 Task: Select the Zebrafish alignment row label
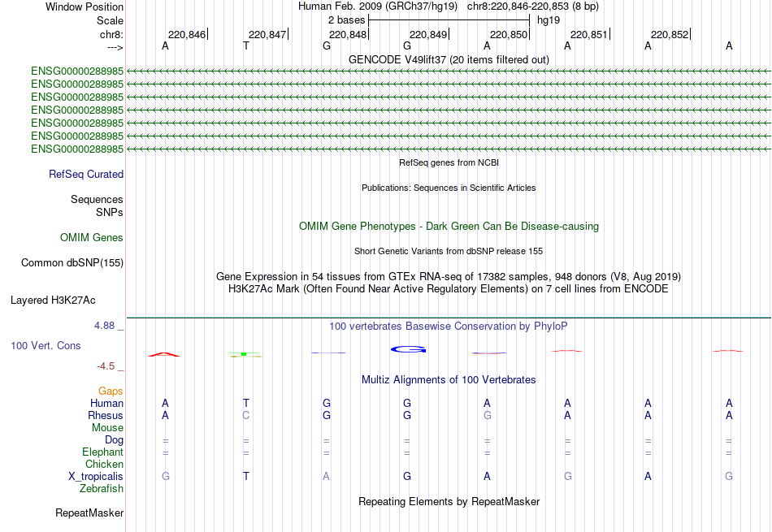coord(101,489)
